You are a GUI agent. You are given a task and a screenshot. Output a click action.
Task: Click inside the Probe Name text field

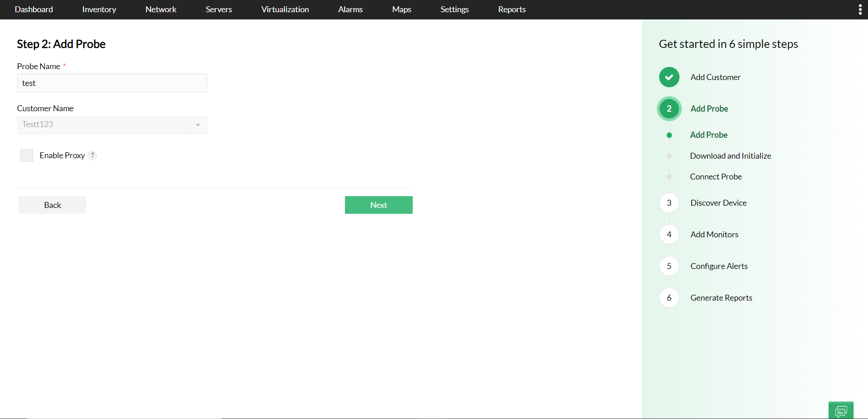point(111,83)
